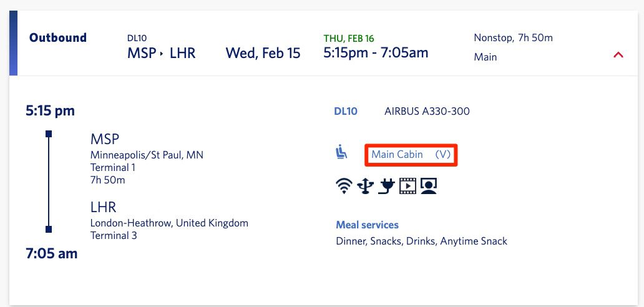Click the power outlet amenity icon
644x307 pixels.
(386, 187)
